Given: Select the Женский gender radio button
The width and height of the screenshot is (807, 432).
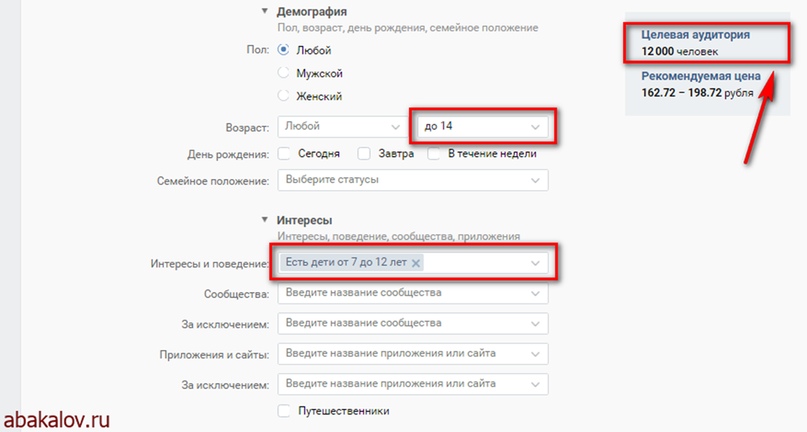Looking at the screenshot, I should pos(284,95).
